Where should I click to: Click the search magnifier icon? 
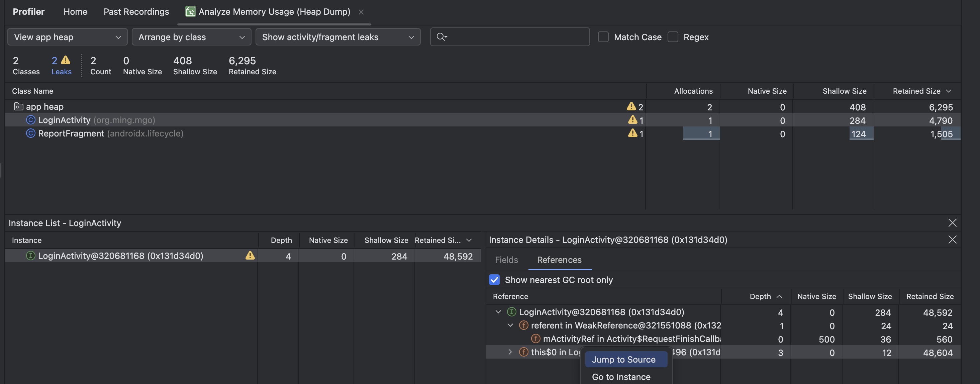[x=441, y=37]
